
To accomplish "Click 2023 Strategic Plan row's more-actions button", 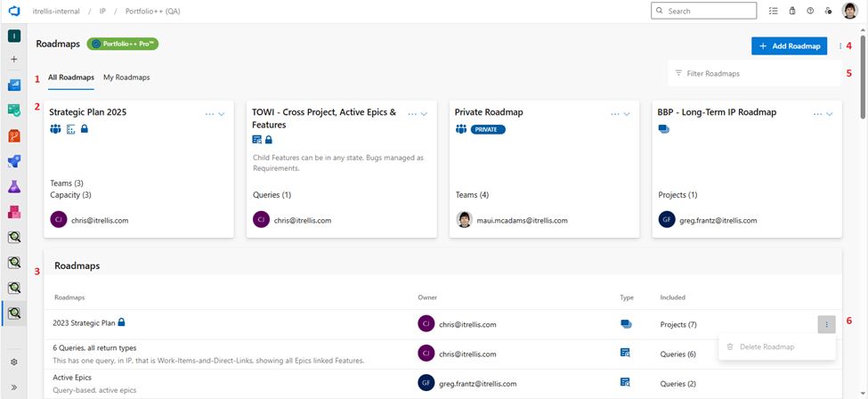I will pos(826,324).
